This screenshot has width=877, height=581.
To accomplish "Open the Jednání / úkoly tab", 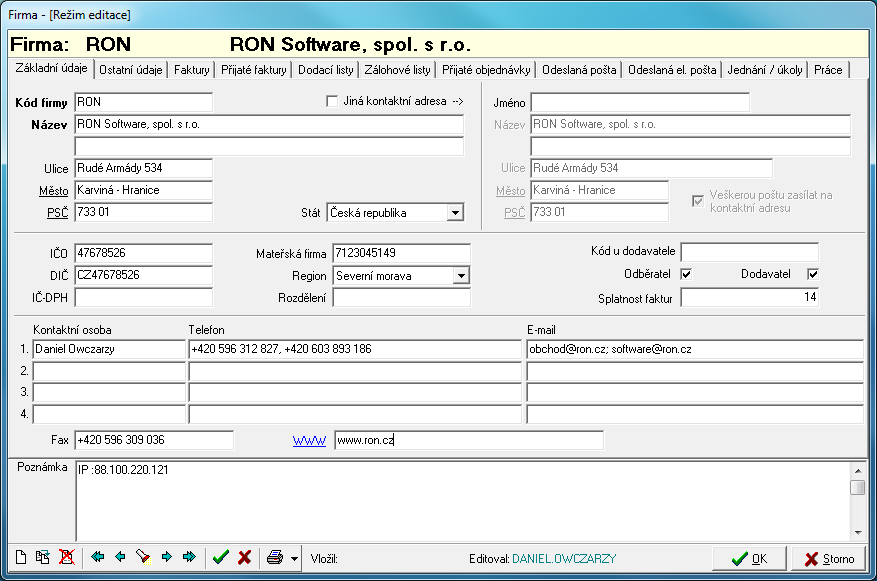I will [x=765, y=70].
